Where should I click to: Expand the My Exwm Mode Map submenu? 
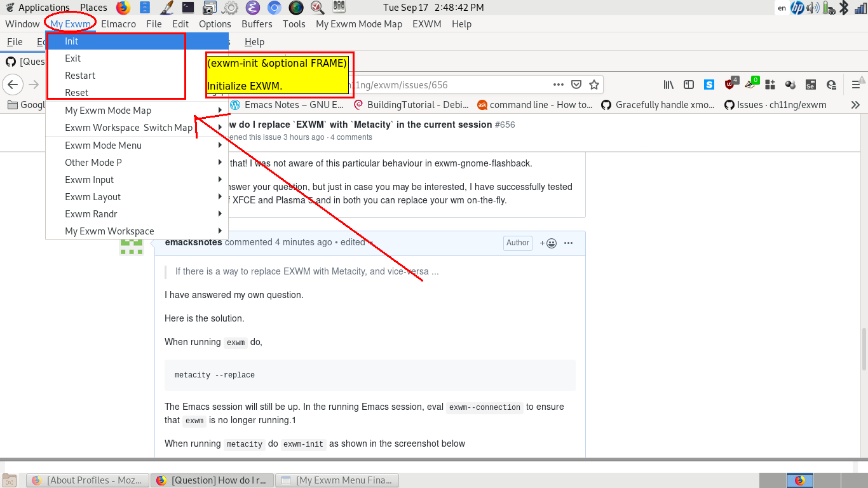pyautogui.click(x=219, y=110)
